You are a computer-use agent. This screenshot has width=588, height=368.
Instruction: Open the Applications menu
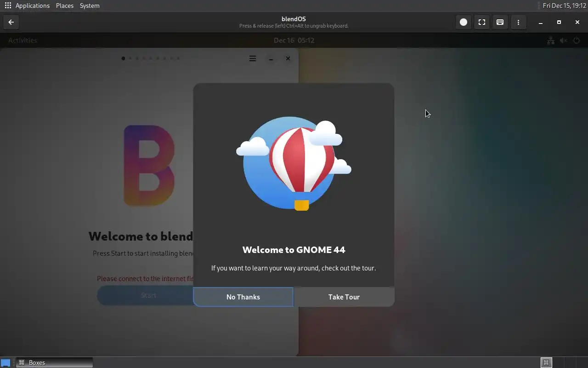pos(32,6)
